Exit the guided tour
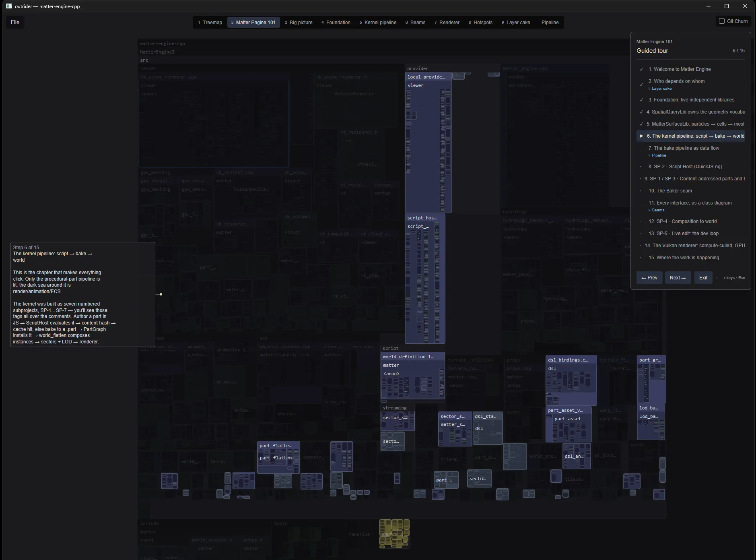756x560 pixels. pos(703,278)
